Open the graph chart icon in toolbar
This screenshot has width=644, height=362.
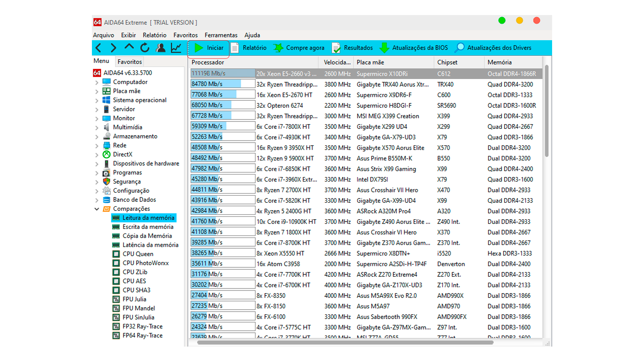pos(176,48)
